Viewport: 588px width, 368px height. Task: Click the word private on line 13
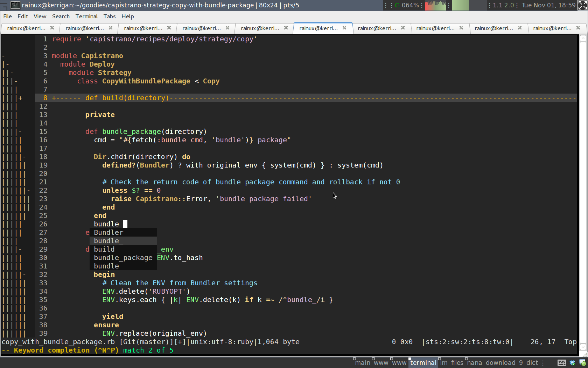pos(100,115)
